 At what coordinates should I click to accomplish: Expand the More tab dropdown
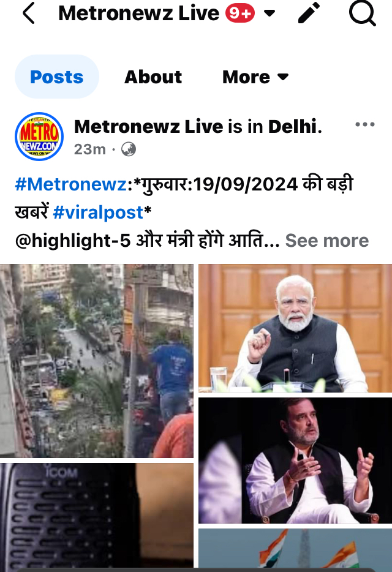click(255, 77)
